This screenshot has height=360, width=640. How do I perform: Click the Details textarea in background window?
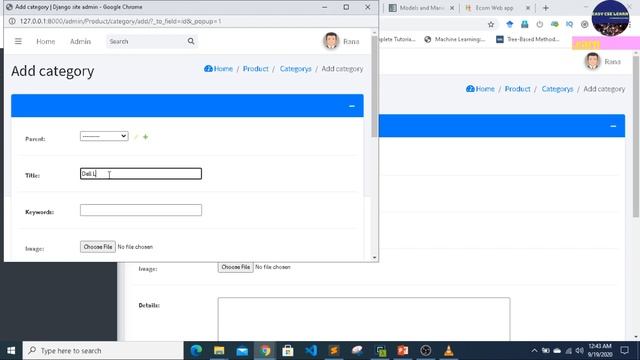(x=364, y=319)
